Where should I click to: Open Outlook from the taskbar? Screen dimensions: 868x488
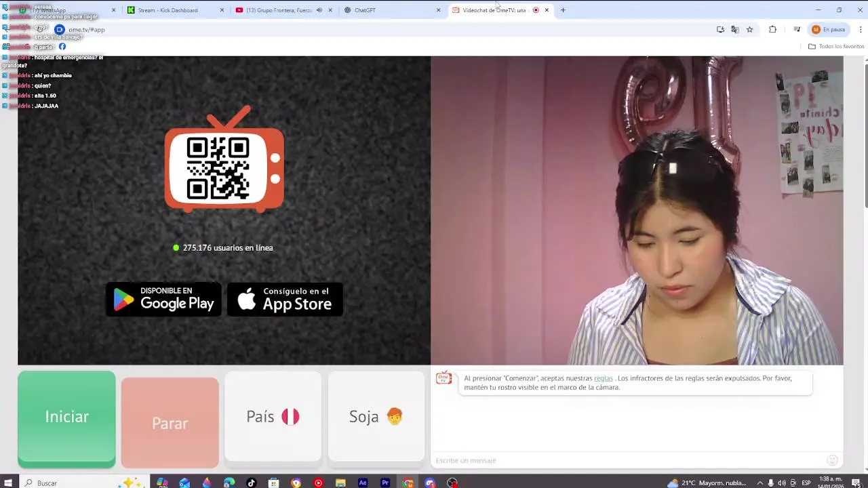tap(184, 483)
